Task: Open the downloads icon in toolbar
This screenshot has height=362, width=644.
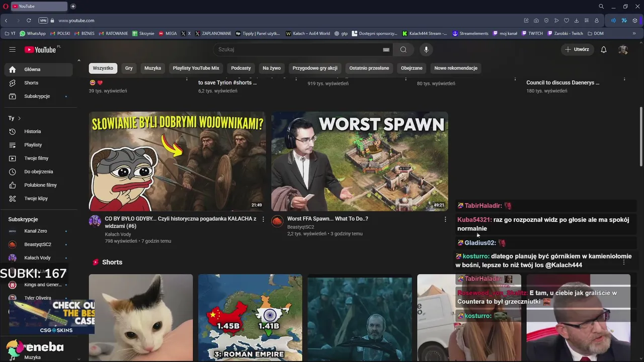Action: click(577, 21)
